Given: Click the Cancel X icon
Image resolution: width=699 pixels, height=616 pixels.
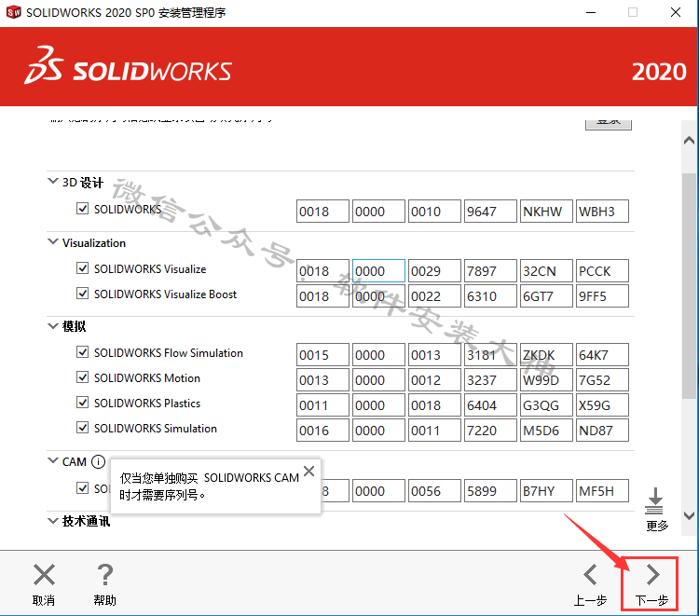Looking at the screenshot, I should click(44, 575).
